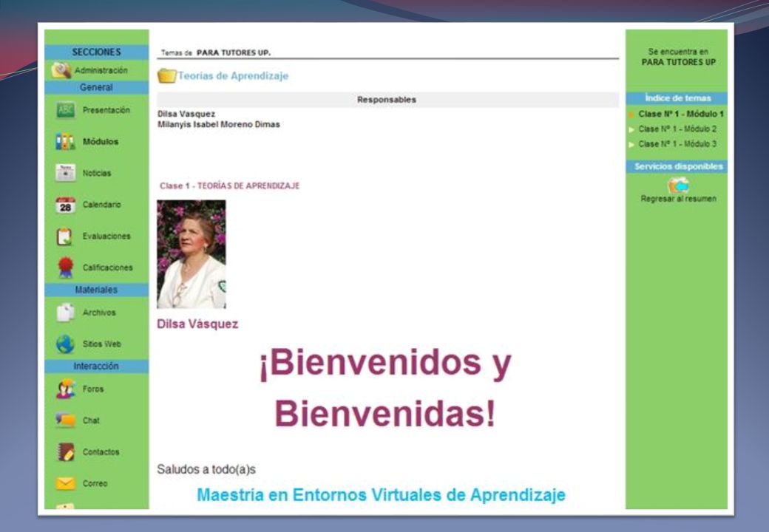The height and width of the screenshot is (532, 769).
Task: Click the Clase 1 - TEORÍAS DE APRENDIZAJE heading
Action: click(229, 185)
